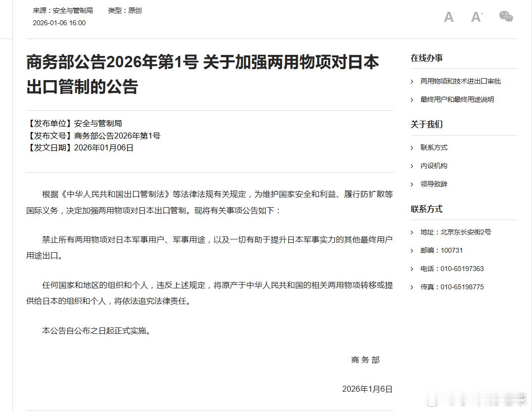532x412 pixels.
Task: Click the 安全与管制局 source label
Action: coord(72,10)
